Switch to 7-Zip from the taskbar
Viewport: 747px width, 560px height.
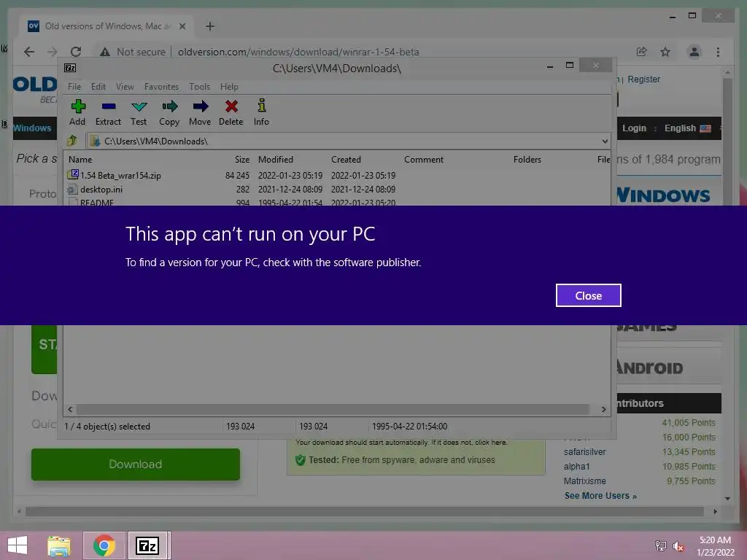pos(147,545)
